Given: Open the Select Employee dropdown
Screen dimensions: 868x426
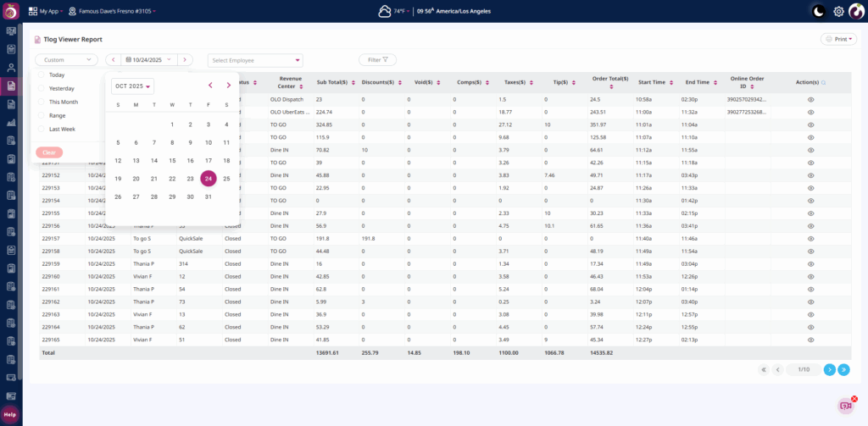Looking at the screenshot, I should (255, 60).
